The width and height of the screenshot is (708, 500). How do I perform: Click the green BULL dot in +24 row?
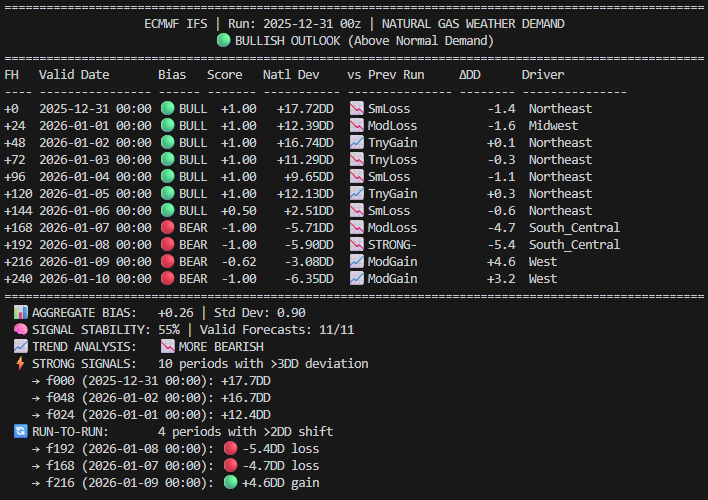coord(168,125)
